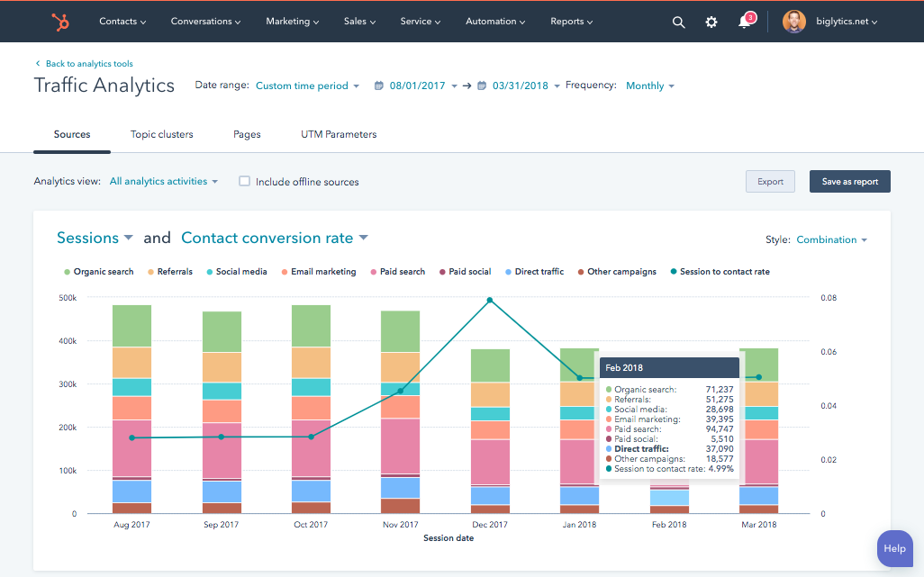924x577 pixels.
Task: Enable Include offline sources
Action: [244, 181]
